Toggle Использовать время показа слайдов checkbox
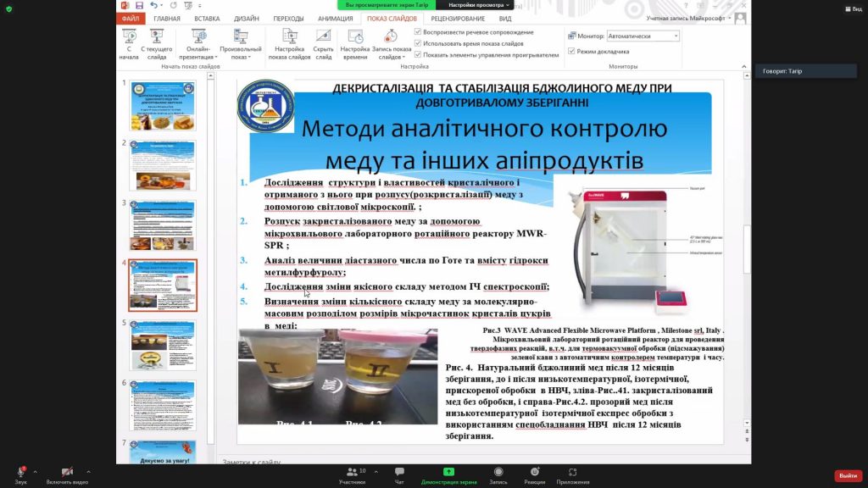868x488 pixels. click(x=418, y=43)
